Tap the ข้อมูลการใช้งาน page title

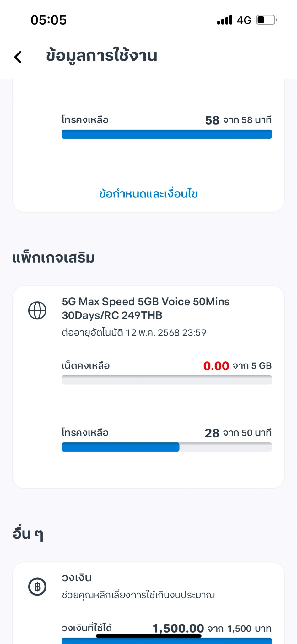point(101,56)
